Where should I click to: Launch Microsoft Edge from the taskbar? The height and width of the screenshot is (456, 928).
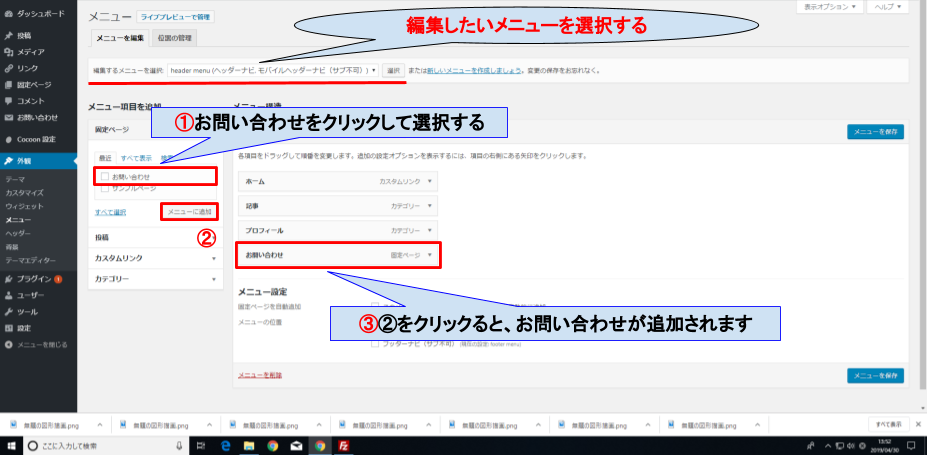[x=225, y=445]
